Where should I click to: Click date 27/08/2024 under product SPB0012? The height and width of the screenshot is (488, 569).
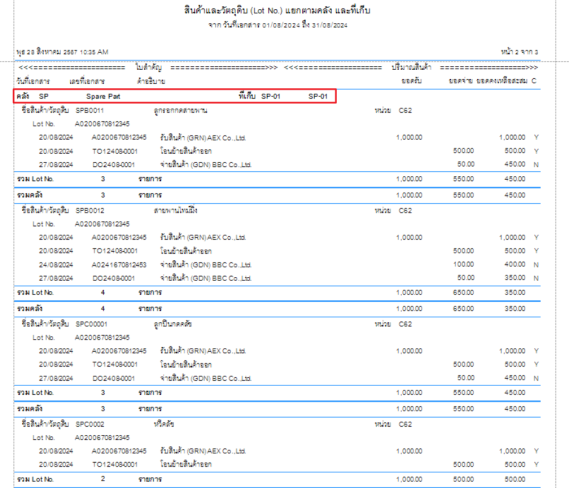[56, 278]
